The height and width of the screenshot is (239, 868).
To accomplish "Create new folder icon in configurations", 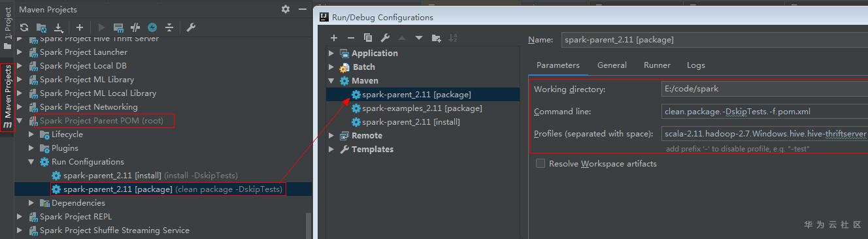I will pyautogui.click(x=437, y=38).
